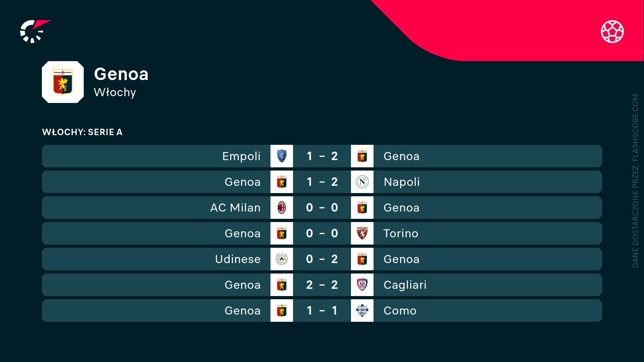Click the Napoli team badge
The image size is (644, 362).
click(x=362, y=182)
